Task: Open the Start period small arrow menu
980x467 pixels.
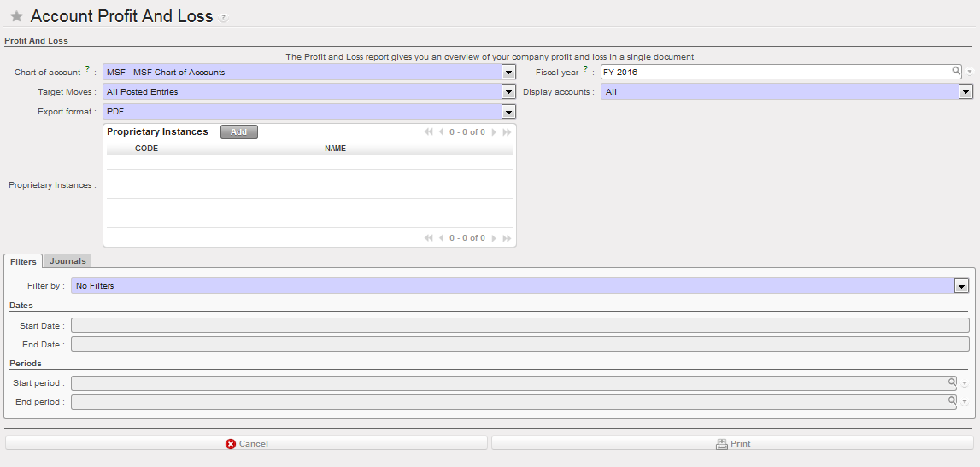Action: point(965,383)
